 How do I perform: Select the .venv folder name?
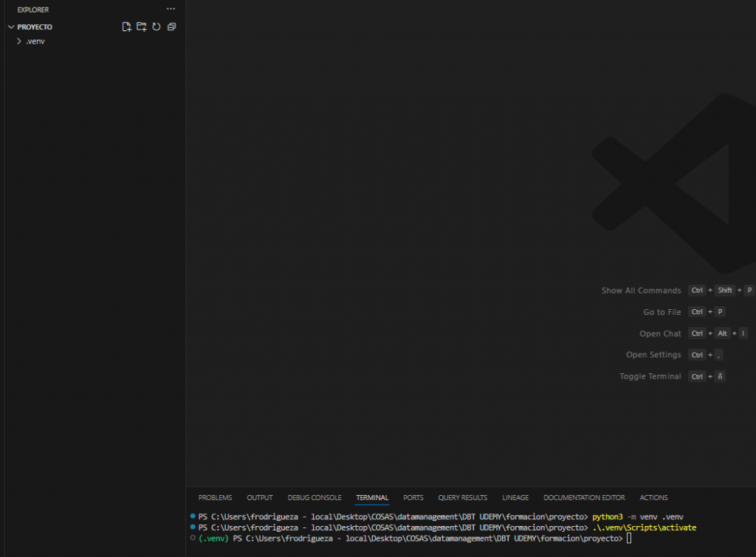(x=35, y=41)
